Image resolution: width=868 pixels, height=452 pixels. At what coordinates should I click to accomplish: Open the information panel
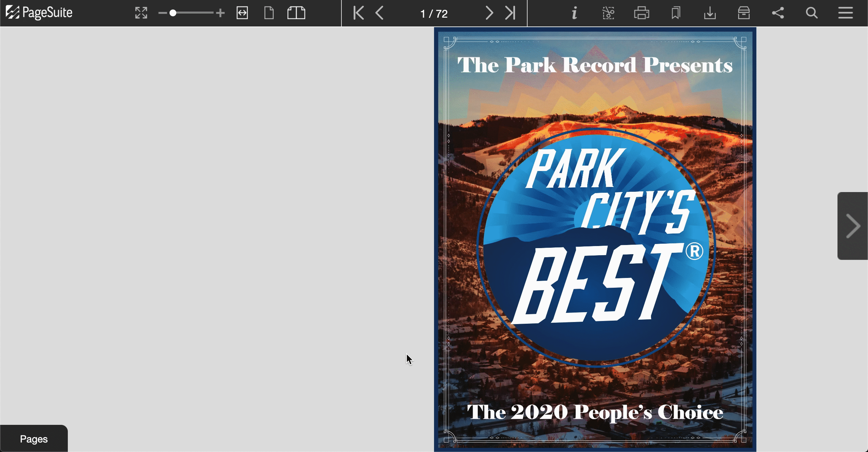coord(574,13)
